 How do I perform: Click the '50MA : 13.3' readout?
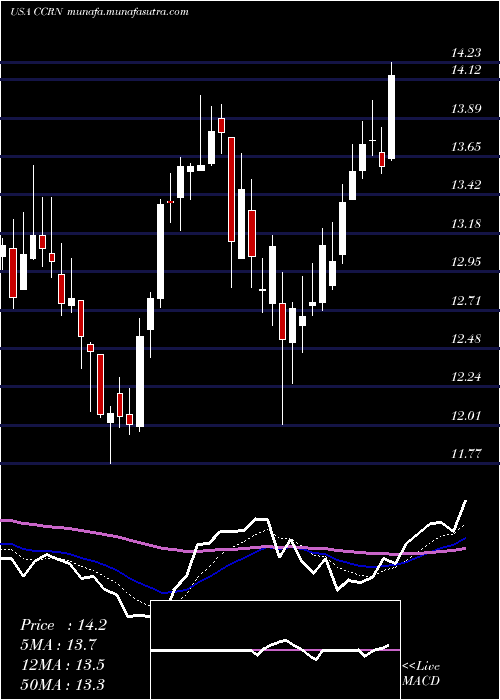coord(62,684)
